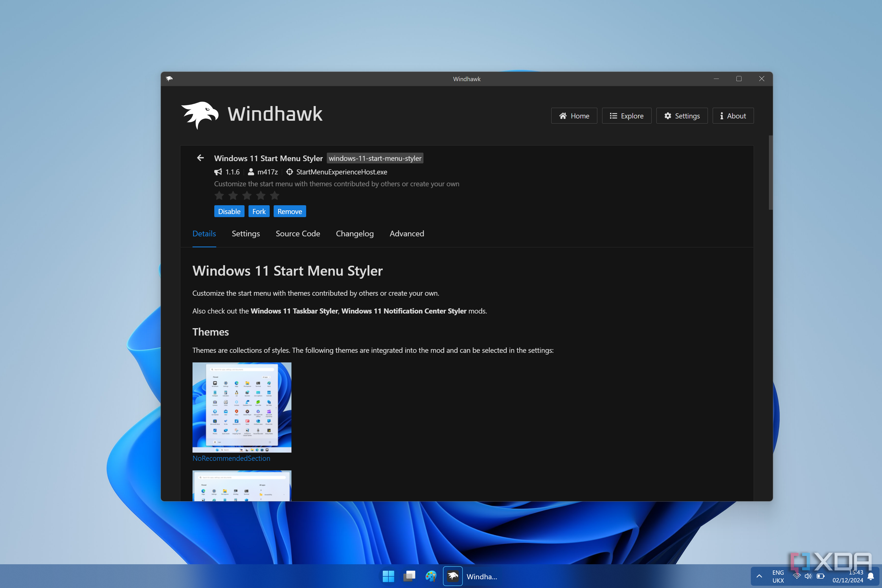Click the fifth rating star
The image size is (882, 588).
point(274,195)
